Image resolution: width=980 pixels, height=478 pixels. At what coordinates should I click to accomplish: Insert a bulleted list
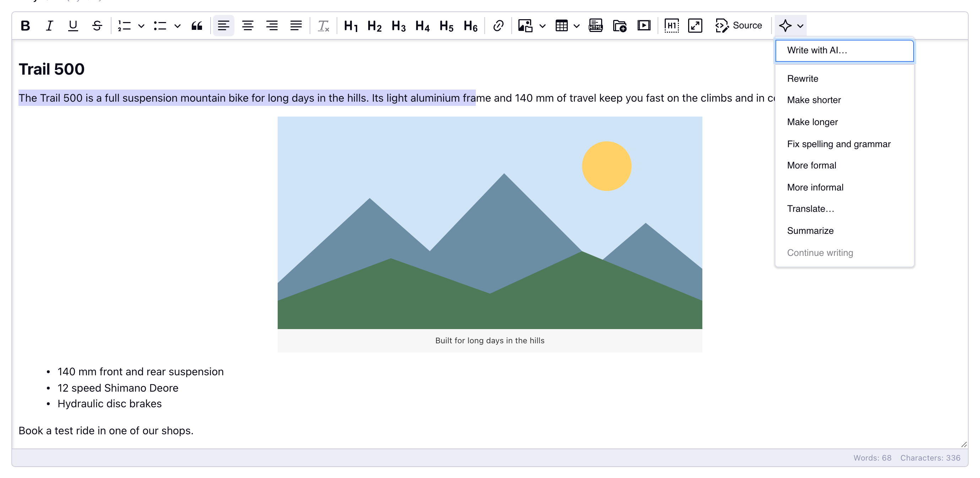click(x=160, y=26)
